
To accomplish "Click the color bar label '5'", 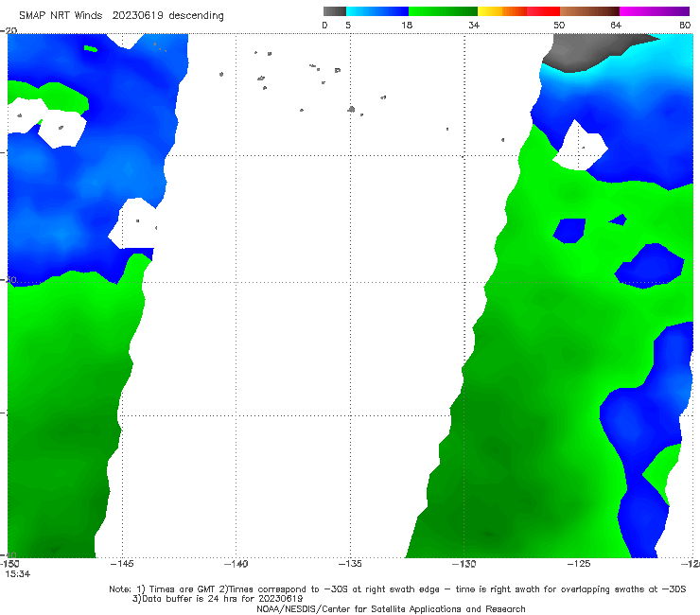I will point(348,26).
